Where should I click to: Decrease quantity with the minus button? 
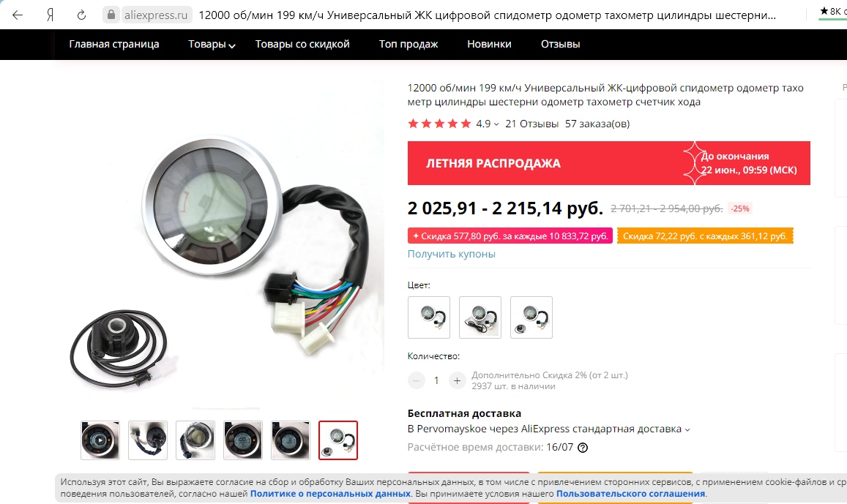[416, 380]
